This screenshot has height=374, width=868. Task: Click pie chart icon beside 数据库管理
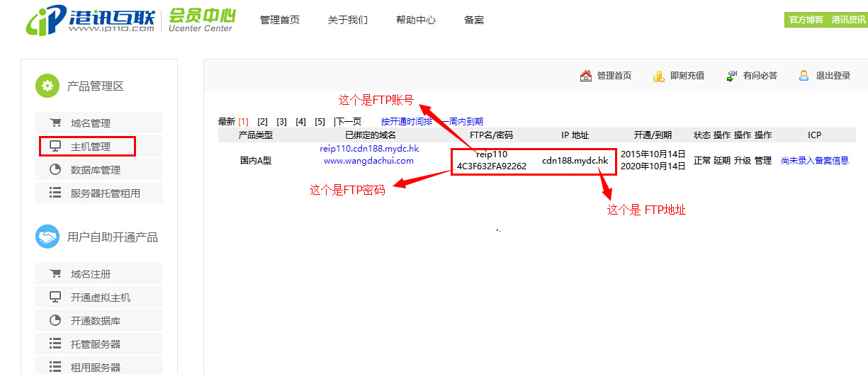tap(55, 170)
